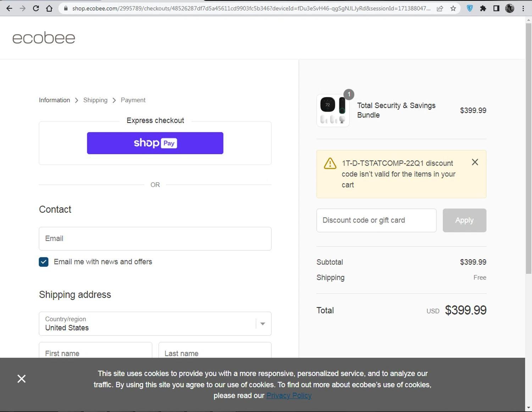Image resolution: width=532 pixels, height=412 pixels.
Task: Click the browser forward arrow
Action: tap(23, 8)
